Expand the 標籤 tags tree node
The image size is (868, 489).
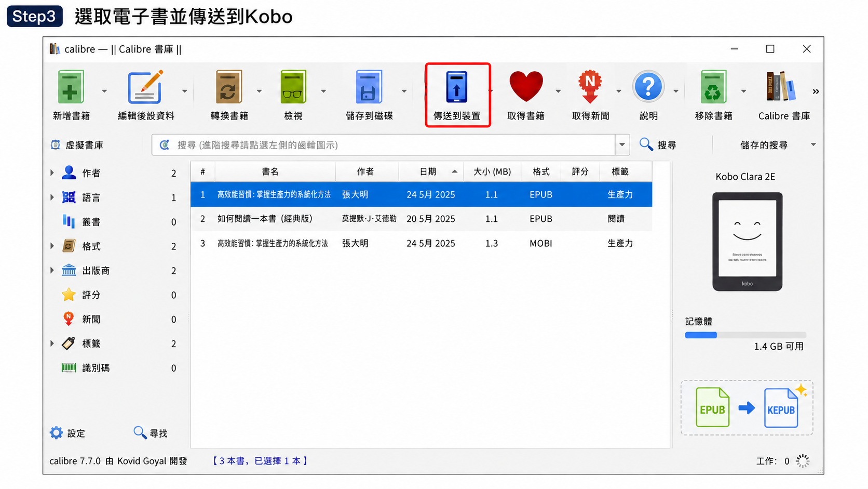(52, 343)
